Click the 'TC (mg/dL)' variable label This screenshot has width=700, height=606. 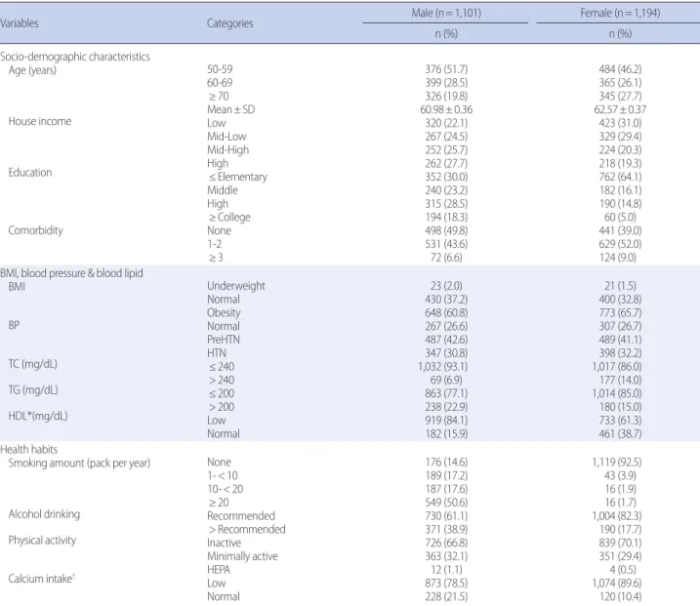(x=32, y=364)
